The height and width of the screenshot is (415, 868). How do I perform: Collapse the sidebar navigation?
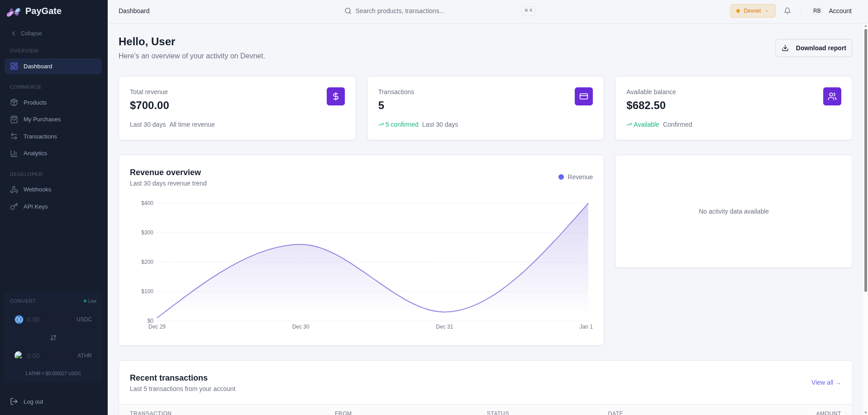(x=27, y=33)
